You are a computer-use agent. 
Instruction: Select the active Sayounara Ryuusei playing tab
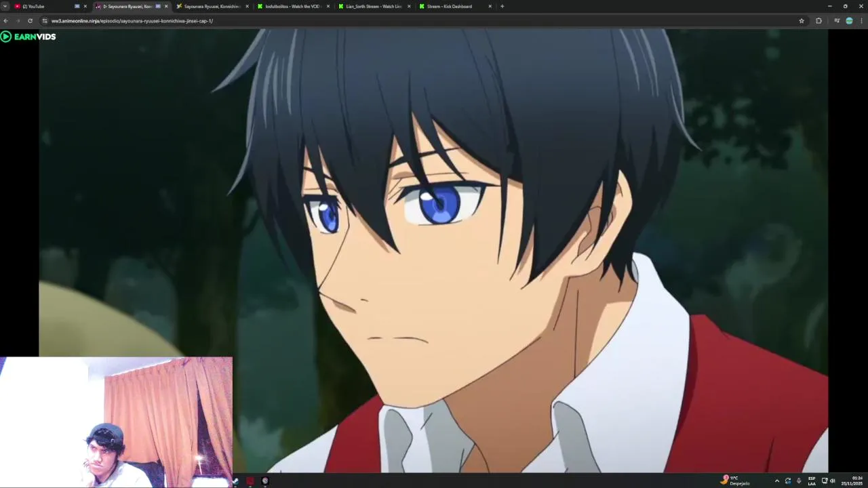click(x=132, y=6)
